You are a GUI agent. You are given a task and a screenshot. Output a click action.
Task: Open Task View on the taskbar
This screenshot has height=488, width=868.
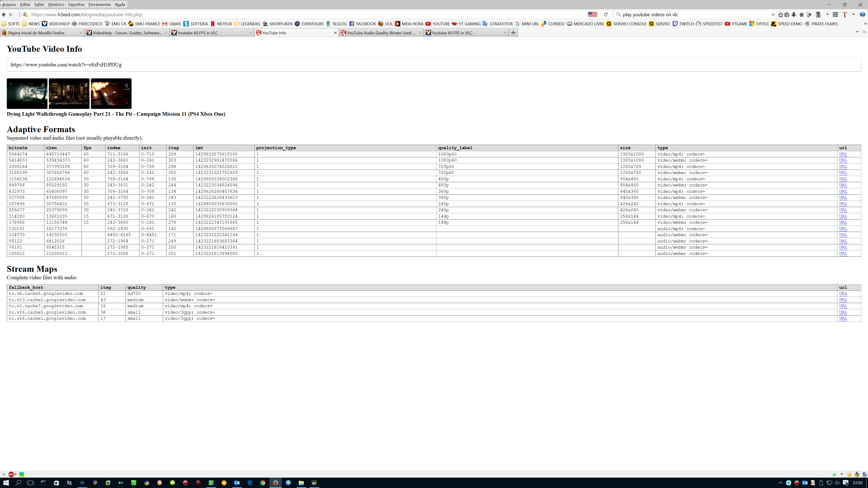coord(30,483)
